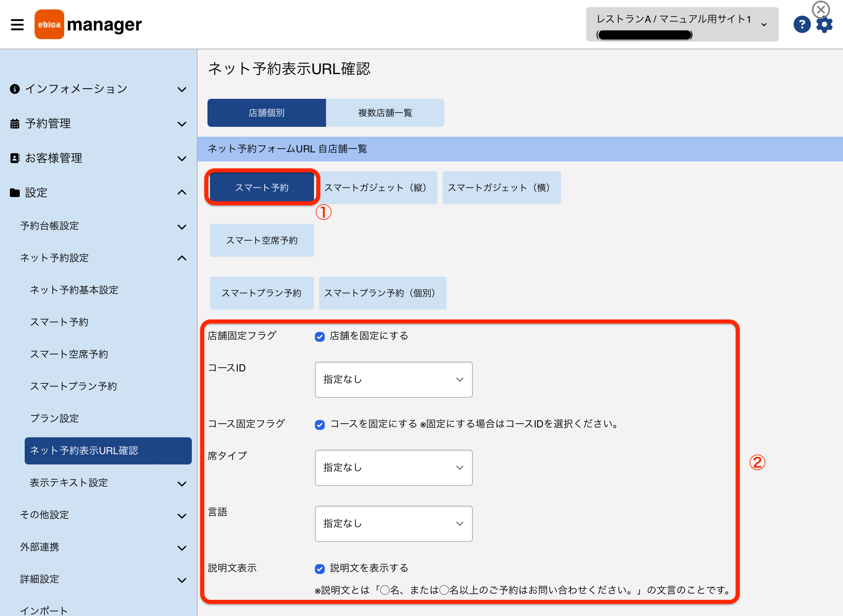Uncheck 店舗を固定にする checkbox

[x=320, y=336]
